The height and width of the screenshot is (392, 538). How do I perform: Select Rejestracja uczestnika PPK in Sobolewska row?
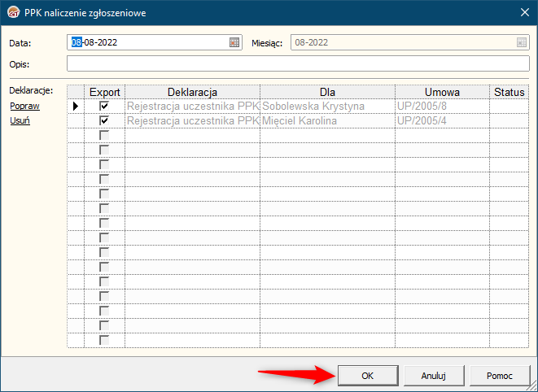pos(192,107)
